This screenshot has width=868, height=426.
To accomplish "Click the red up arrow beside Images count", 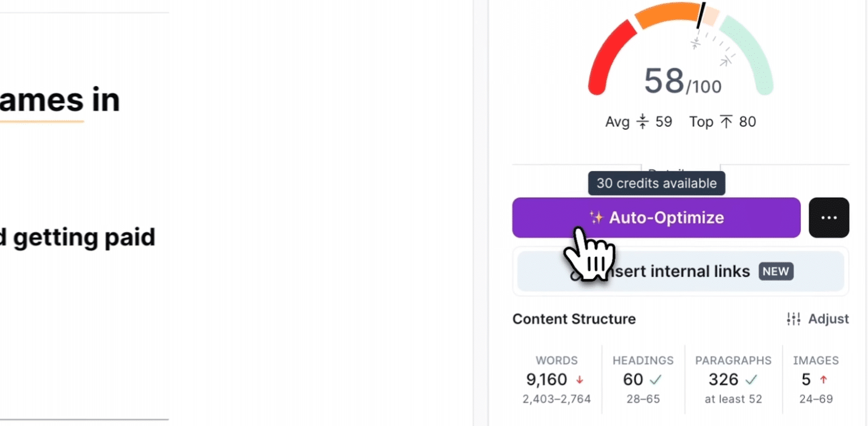I will pos(824,380).
